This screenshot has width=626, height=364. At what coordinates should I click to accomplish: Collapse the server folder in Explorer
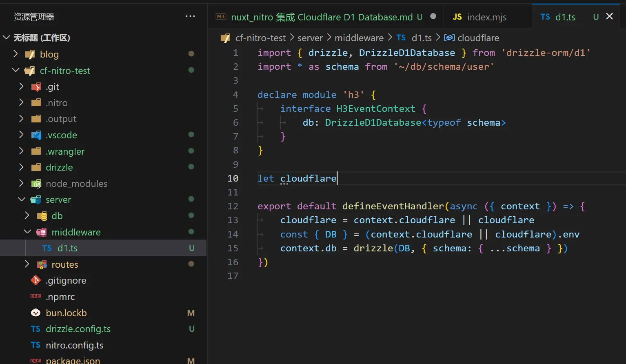21,200
